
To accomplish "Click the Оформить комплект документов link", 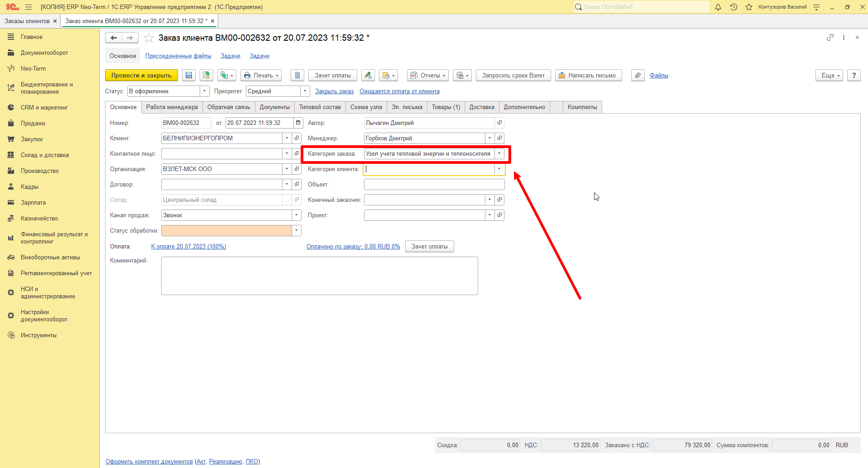I will [149, 462].
